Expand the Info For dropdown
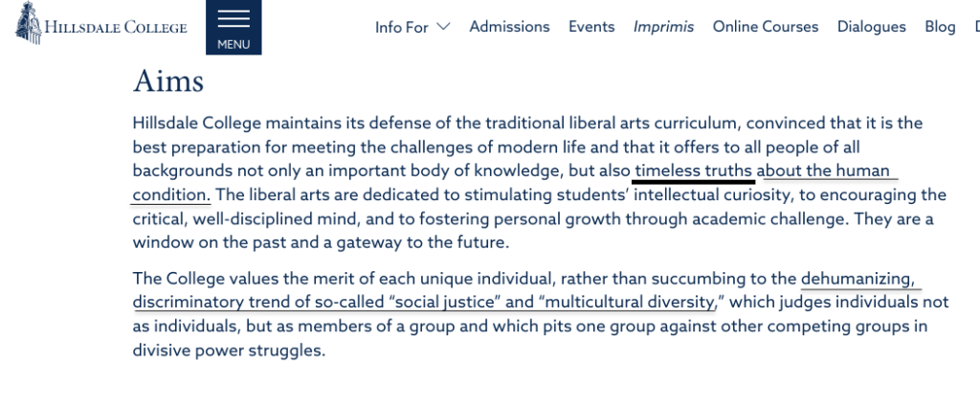The image size is (980, 408). point(412,27)
